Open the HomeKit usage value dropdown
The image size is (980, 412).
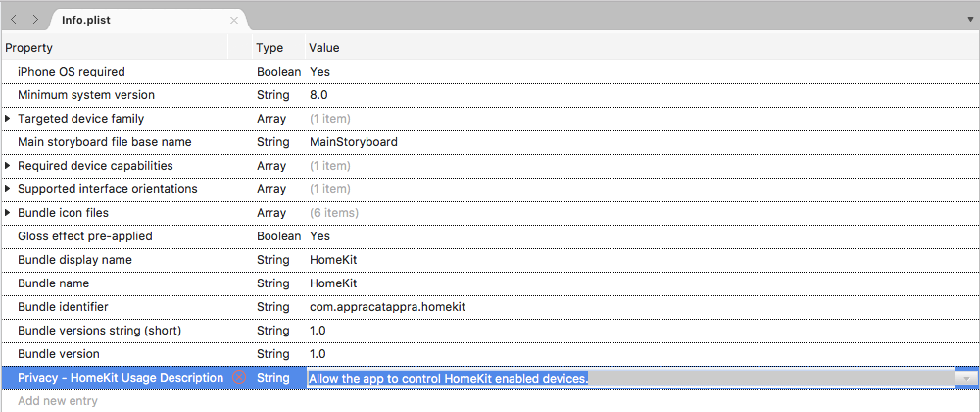click(x=967, y=378)
